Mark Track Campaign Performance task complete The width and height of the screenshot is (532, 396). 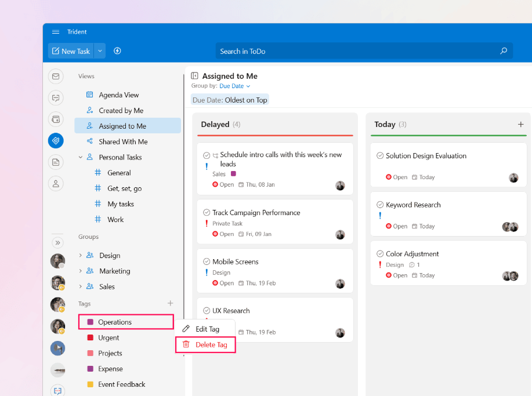pos(207,213)
